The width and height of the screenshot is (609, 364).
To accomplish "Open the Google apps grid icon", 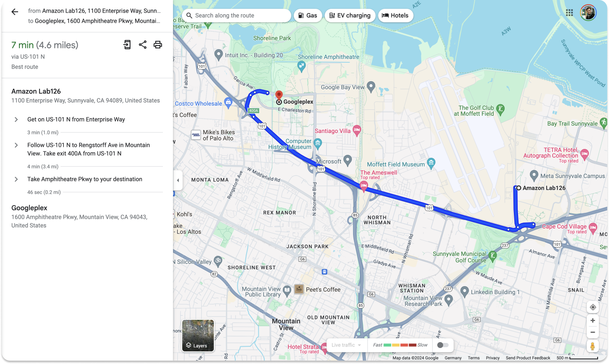I will [x=569, y=13].
